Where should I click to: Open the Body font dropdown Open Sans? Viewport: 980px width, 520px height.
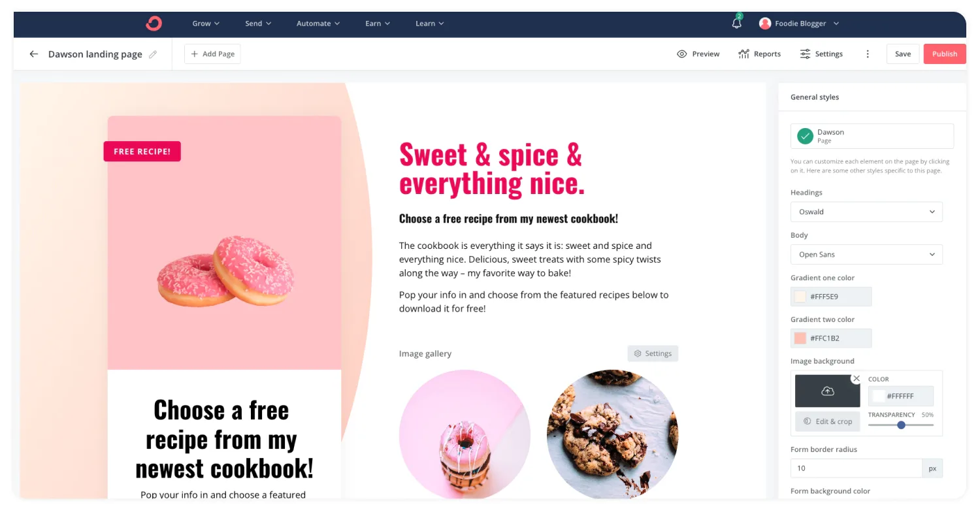tap(866, 254)
